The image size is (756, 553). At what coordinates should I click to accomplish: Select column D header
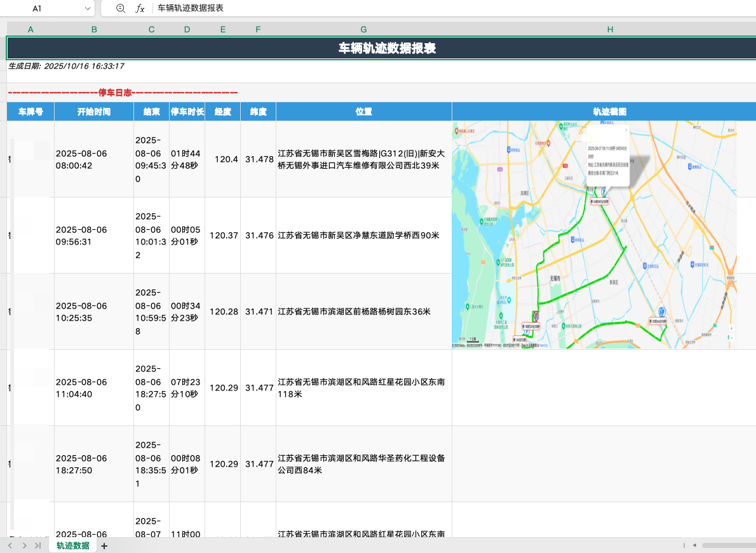(x=187, y=29)
